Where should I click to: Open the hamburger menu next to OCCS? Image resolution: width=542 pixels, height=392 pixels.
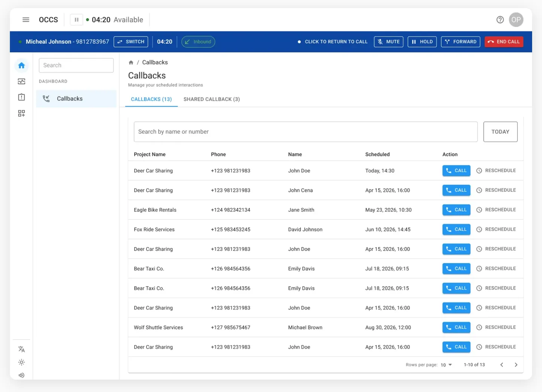pos(26,20)
